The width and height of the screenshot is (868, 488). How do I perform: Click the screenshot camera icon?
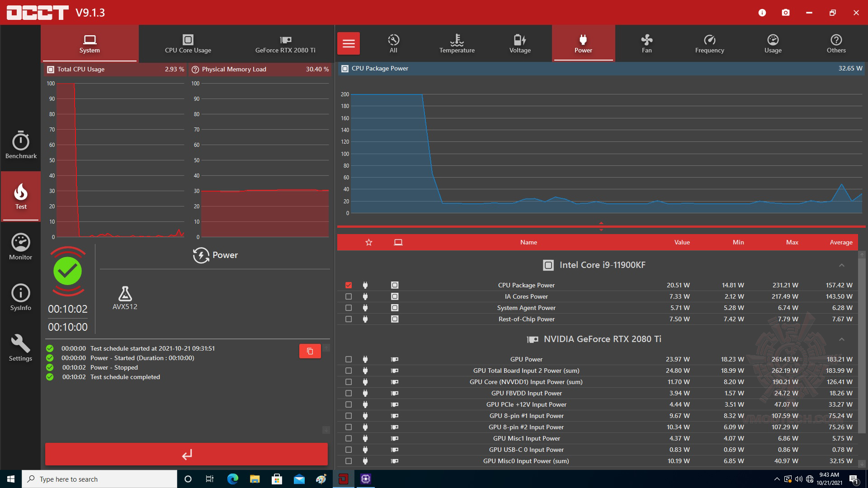tap(786, 13)
